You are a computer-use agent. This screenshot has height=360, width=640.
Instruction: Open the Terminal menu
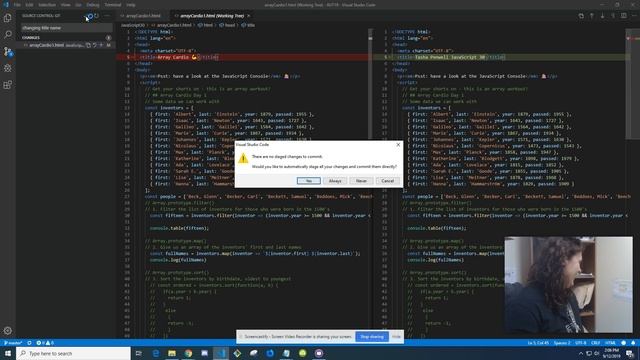(x=113, y=5)
